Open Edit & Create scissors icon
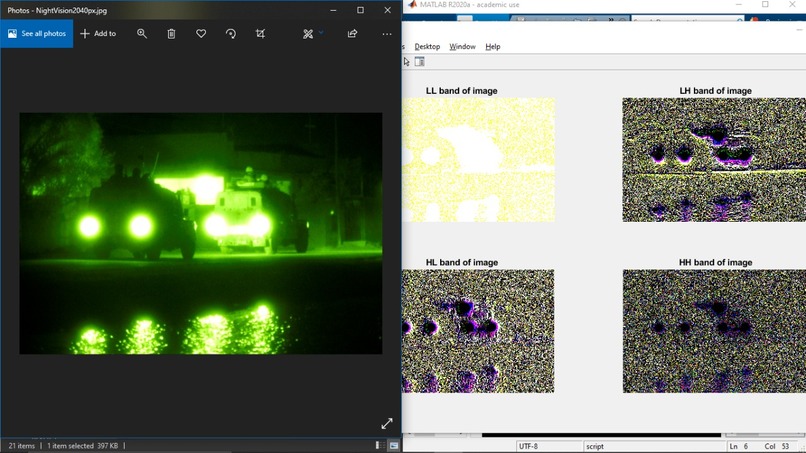 308,33
